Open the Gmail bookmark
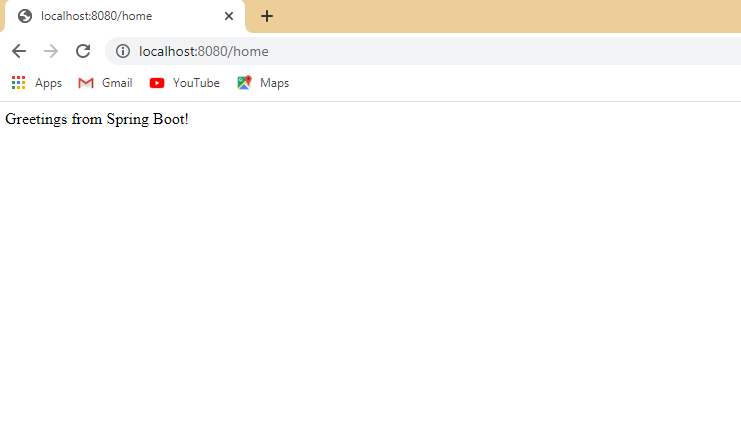This screenshot has width=741, height=421. (x=105, y=83)
